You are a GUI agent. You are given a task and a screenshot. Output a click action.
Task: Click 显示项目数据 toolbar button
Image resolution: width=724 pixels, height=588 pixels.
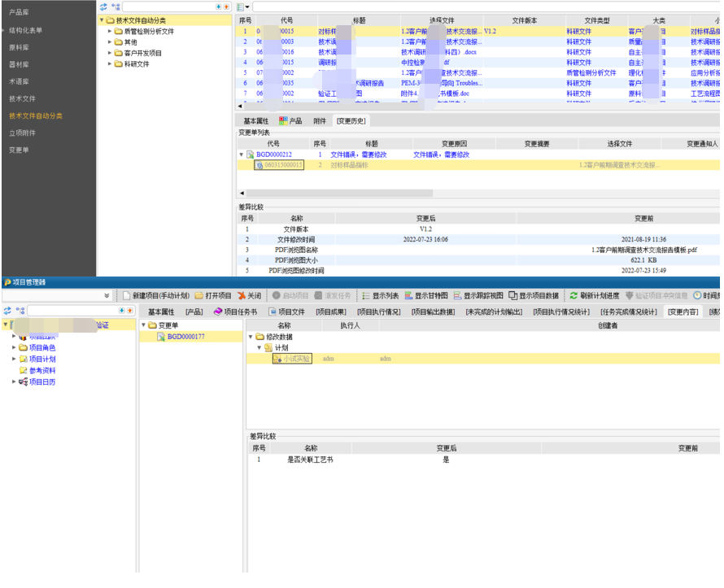(533, 295)
